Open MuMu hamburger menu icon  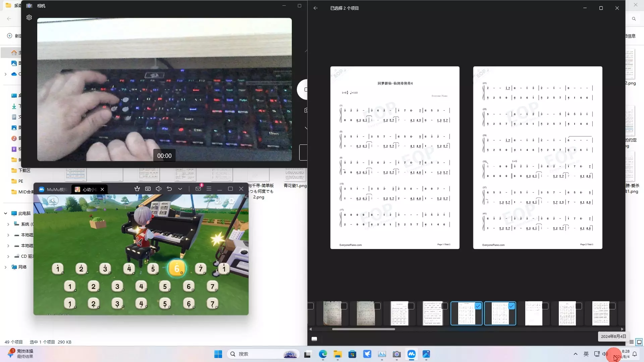(x=209, y=189)
